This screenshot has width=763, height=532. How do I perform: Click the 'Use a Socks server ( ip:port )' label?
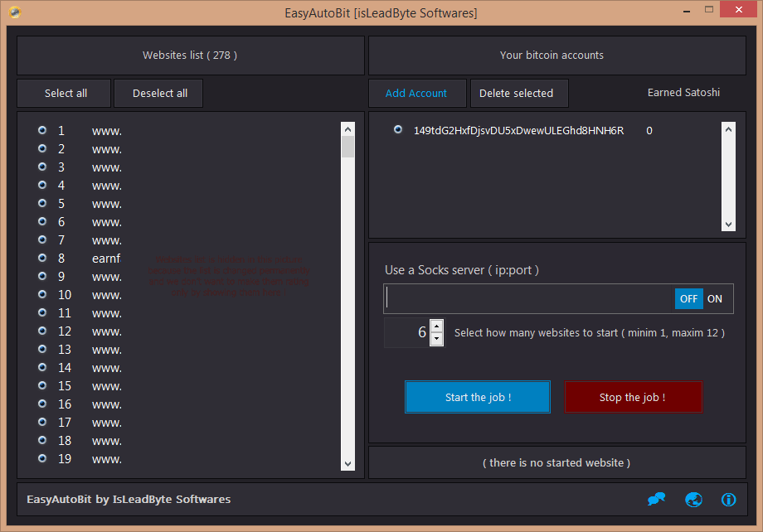[x=461, y=270]
